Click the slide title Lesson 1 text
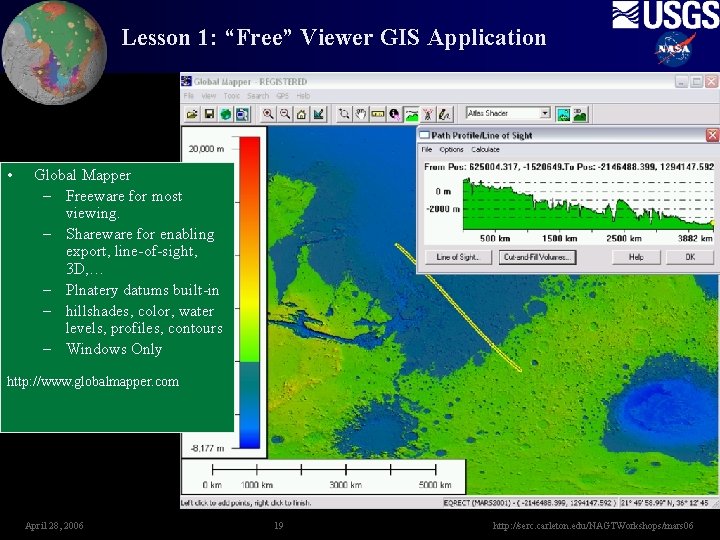Image resolution: width=720 pixels, height=540 pixels. [x=334, y=37]
